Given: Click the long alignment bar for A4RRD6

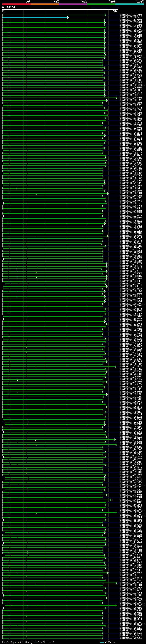Looking at the screenshot, I should coord(60,98).
